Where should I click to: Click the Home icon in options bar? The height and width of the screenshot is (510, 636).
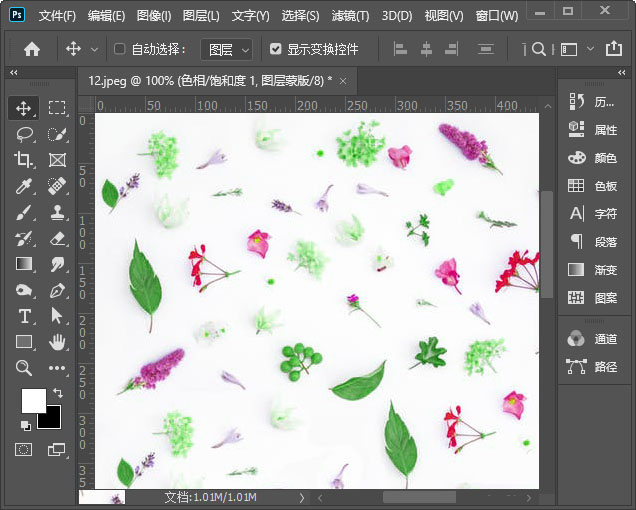pyautogui.click(x=32, y=49)
